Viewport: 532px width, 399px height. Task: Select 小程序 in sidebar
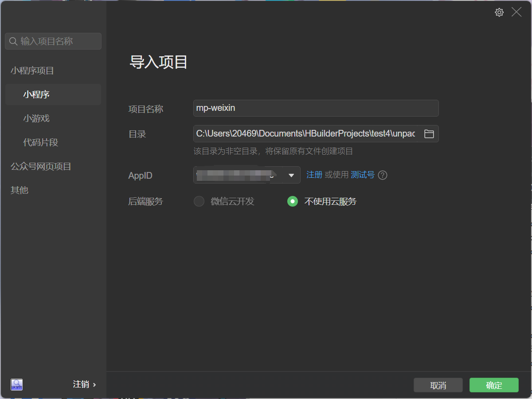point(53,94)
